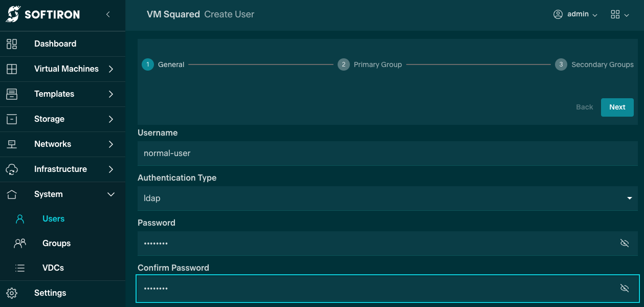Expand the admin user menu
This screenshot has width=644, height=307.
pyautogui.click(x=575, y=14)
